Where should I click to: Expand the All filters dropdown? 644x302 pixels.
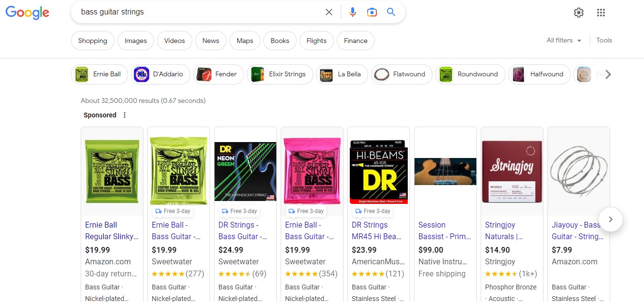pyautogui.click(x=564, y=41)
